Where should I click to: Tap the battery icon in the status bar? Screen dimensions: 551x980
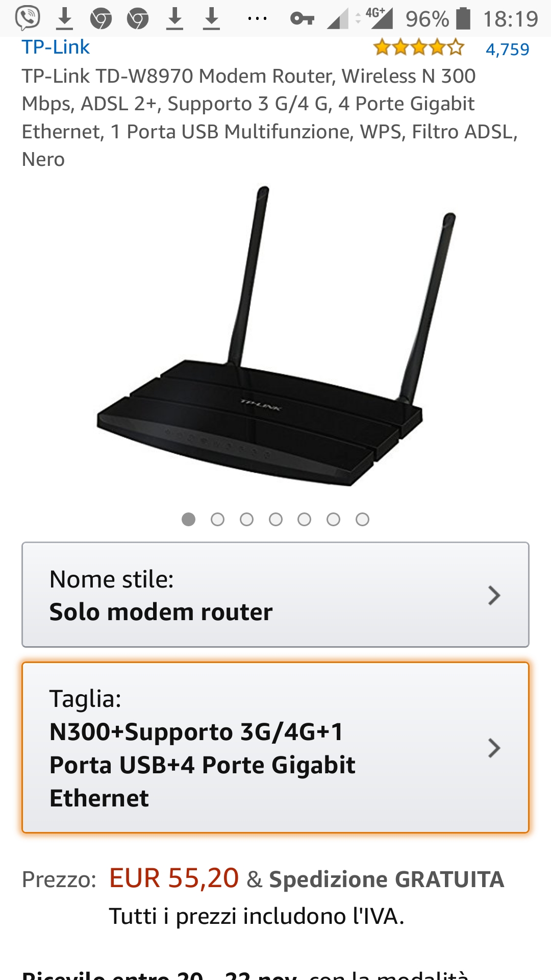463,18
